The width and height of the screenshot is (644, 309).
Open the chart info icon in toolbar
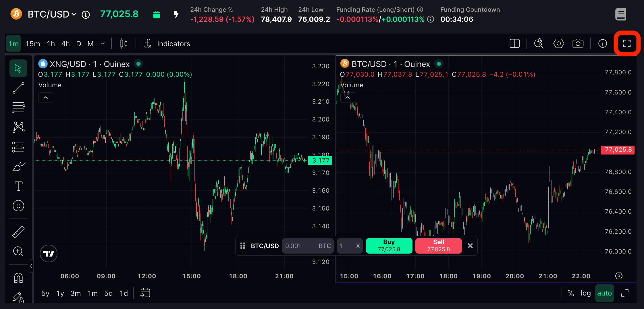[603, 44]
